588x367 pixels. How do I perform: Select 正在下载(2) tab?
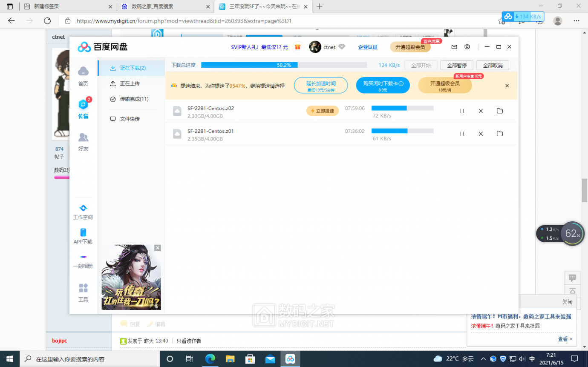tap(131, 68)
